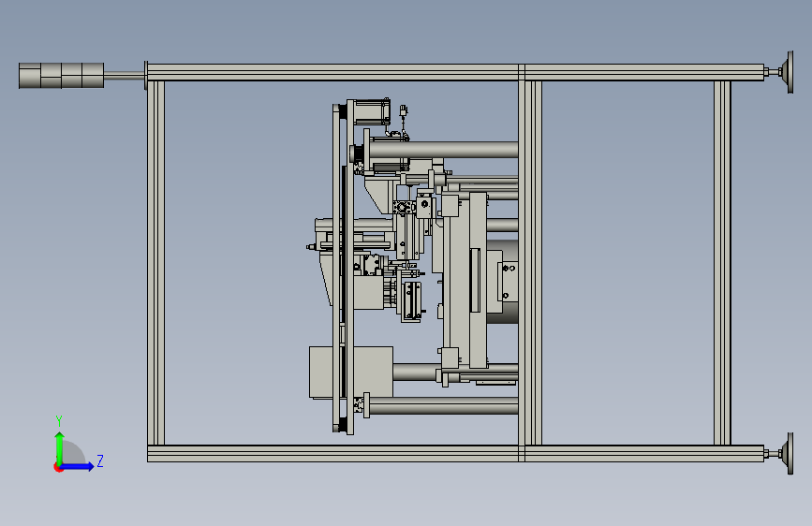Click the blue Z axis arrow of the triad
This screenshot has height=526, width=812.
[78, 466]
